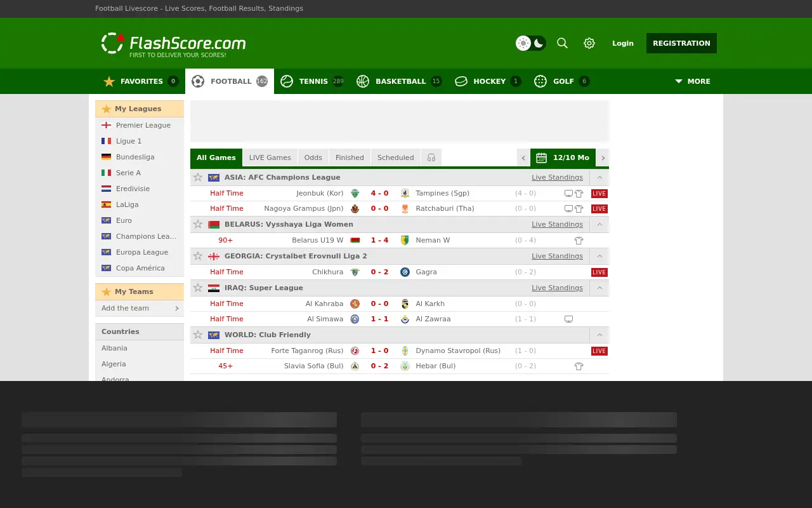Viewport: 812px width, 508px height.
Task: Click the LIVE badge in Forte Taganrog row
Action: 599,351
